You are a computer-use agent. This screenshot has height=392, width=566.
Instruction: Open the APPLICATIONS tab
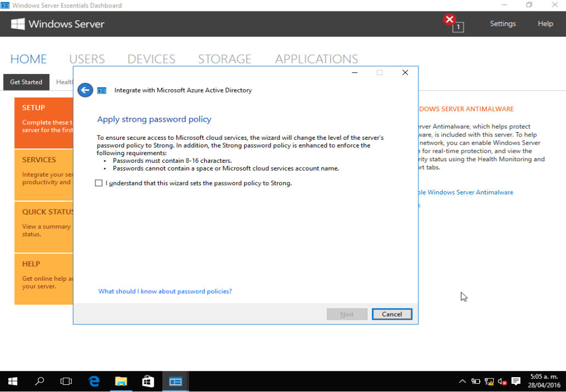tap(316, 59)
